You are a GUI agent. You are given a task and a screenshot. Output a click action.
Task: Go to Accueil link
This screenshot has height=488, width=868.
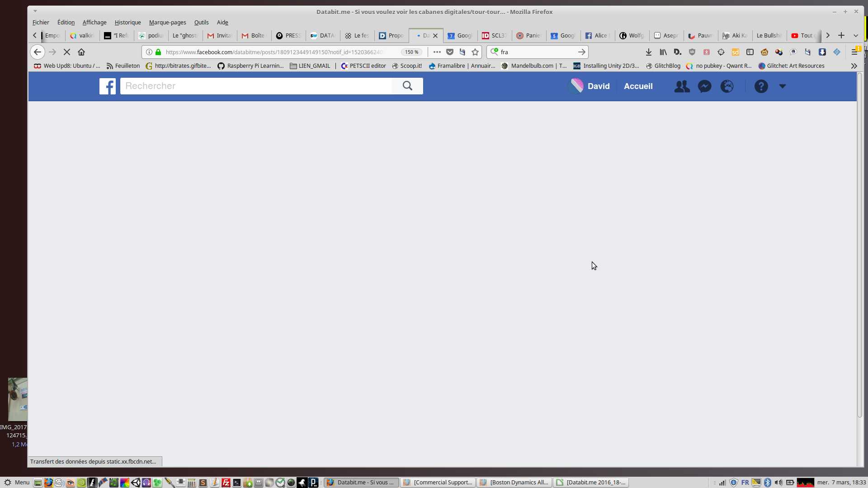pos(638,86)
